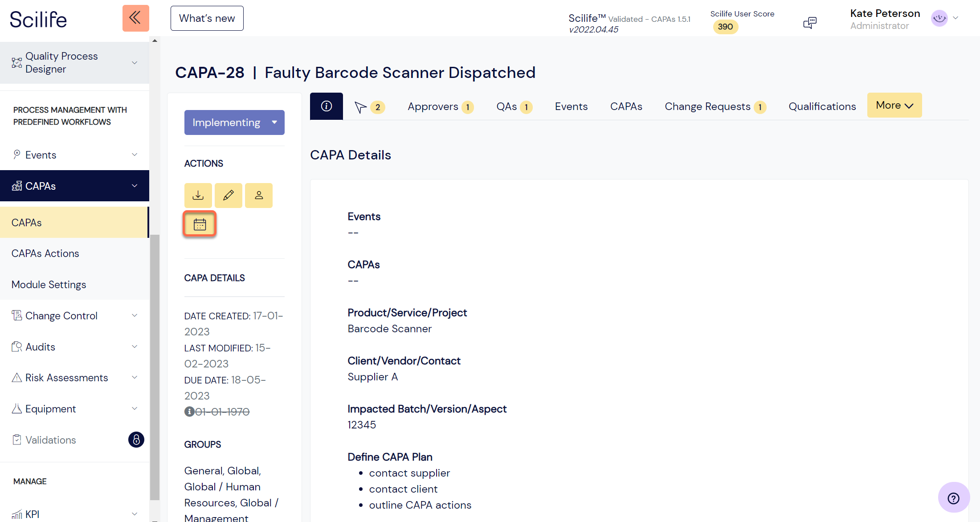Open Kate Peterson user menu arrow

(955, 18)
